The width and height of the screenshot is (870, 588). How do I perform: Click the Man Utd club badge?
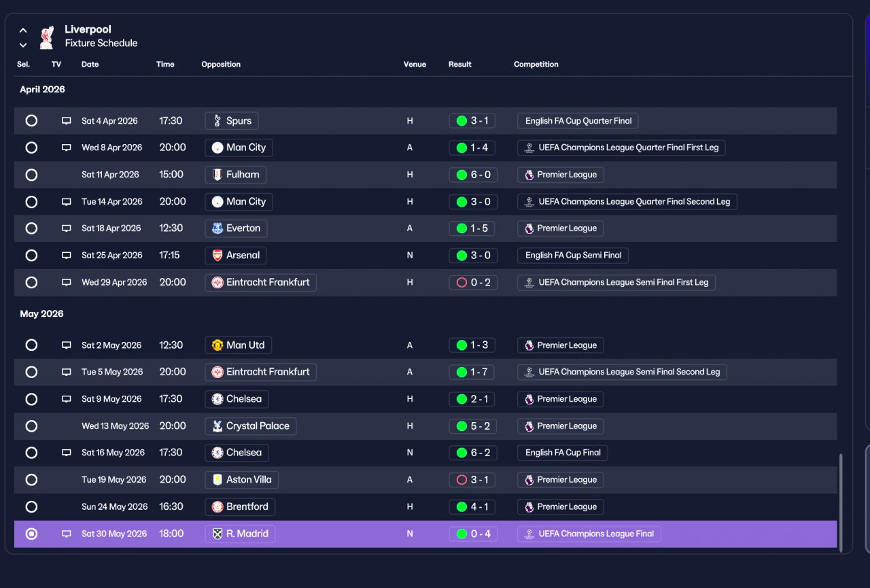coord(217,345)
